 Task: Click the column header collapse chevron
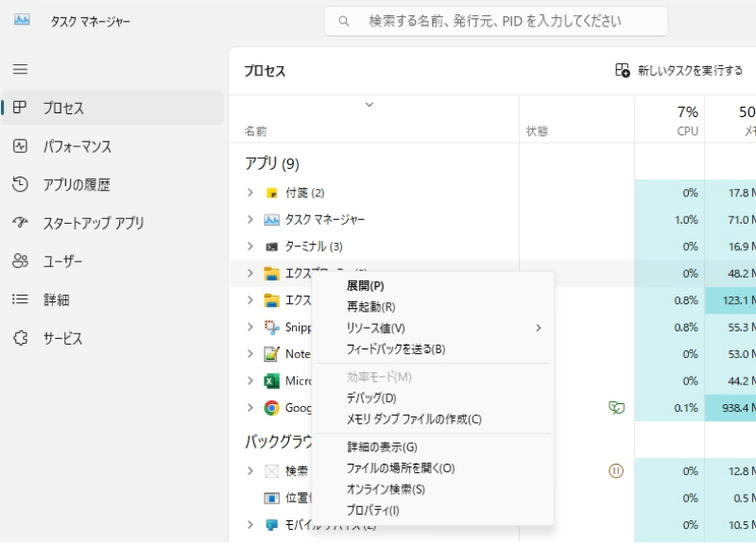point(369,105)
